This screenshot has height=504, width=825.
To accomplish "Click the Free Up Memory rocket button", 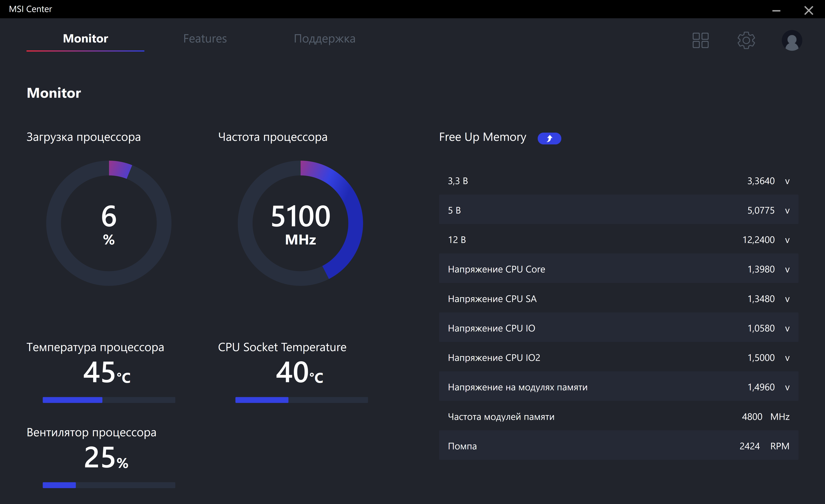I will (x=549, y=138).
